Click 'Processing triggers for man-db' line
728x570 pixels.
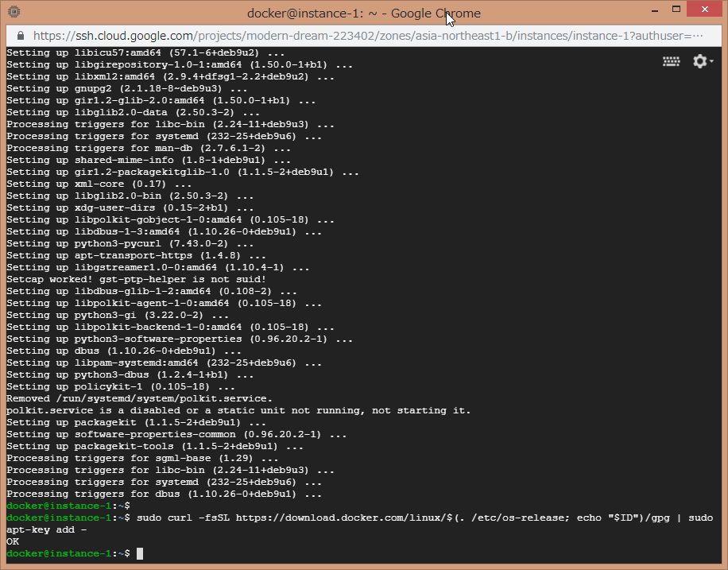click(149, 148)
